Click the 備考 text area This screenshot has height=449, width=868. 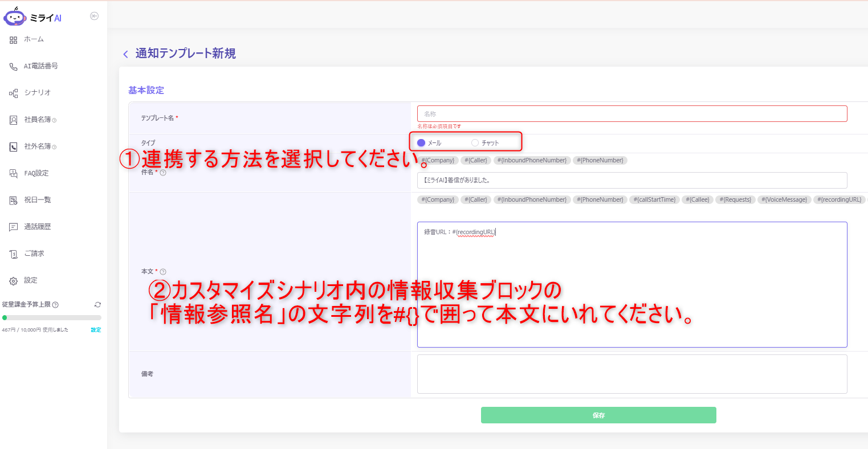[631, 374]
